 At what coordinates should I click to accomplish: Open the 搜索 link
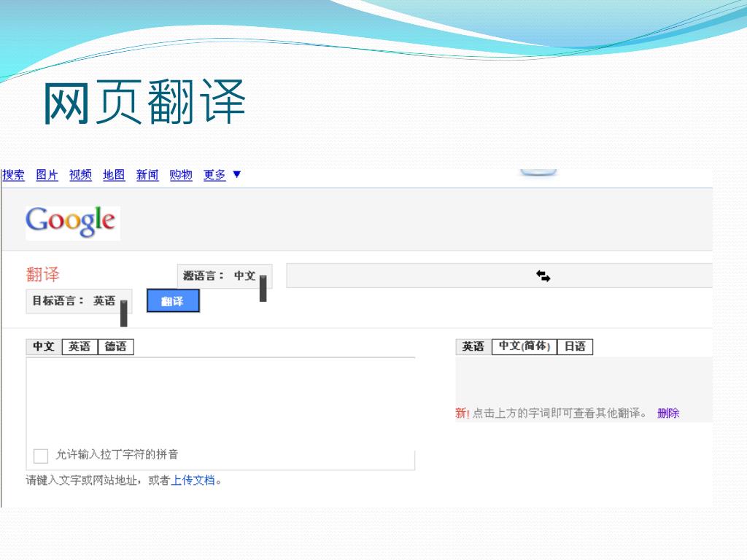click(13, 175)
